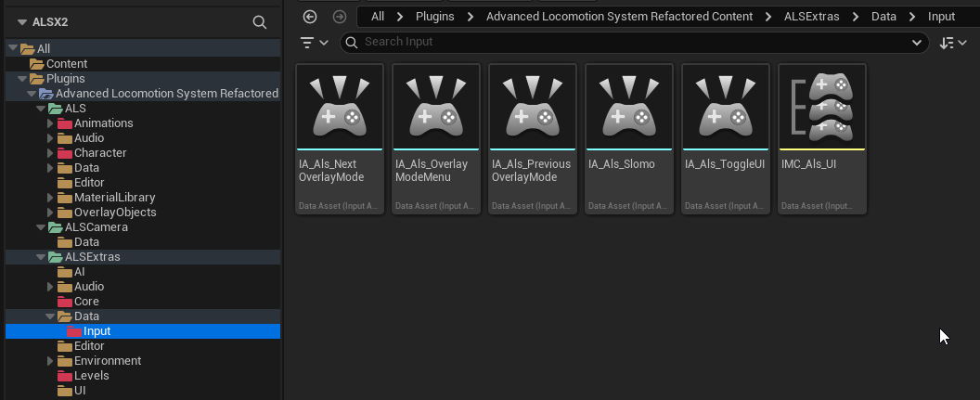This screenshot has width=980, height=400.
Task: Select the IA_Als_ToggleUI asset
Action: pos(725,139)
